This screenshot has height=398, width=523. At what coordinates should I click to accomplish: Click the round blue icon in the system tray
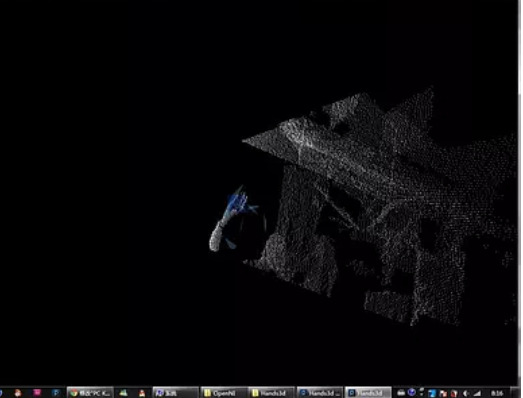pyautogui.click(x=412, y=393)
